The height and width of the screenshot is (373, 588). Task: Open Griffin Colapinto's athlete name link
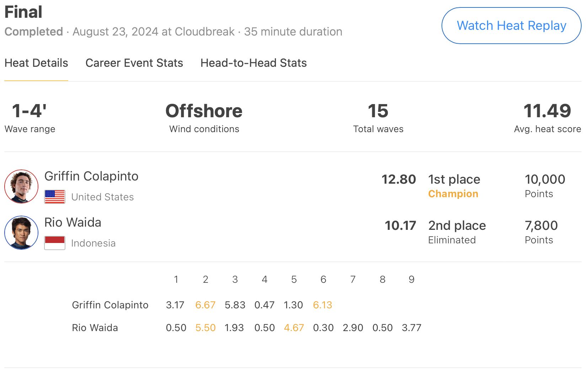(x=91, y=176)
